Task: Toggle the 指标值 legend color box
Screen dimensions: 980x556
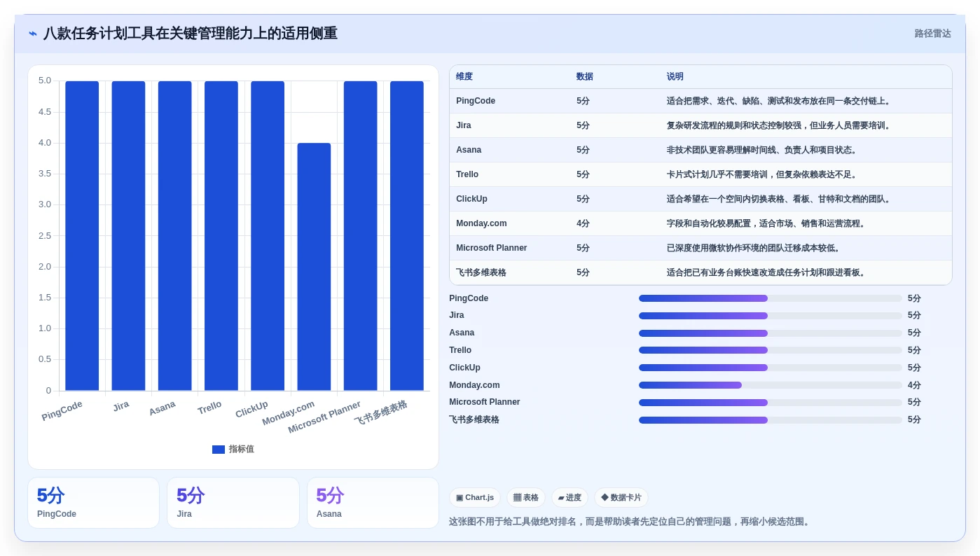Action: click(219, 450)
